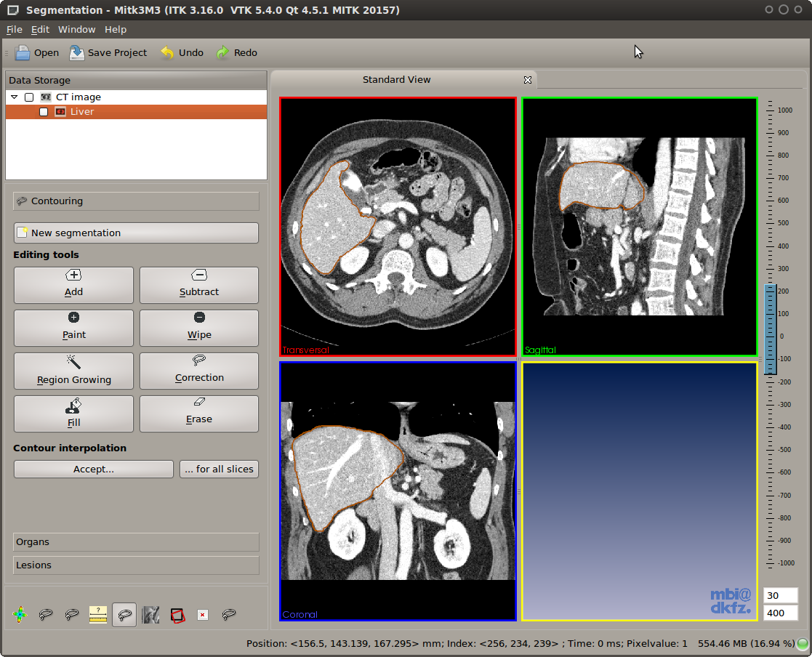This screenshot has width=812, height=657.
Task: Click inside the Sagittal view
Action: (640, 226)
